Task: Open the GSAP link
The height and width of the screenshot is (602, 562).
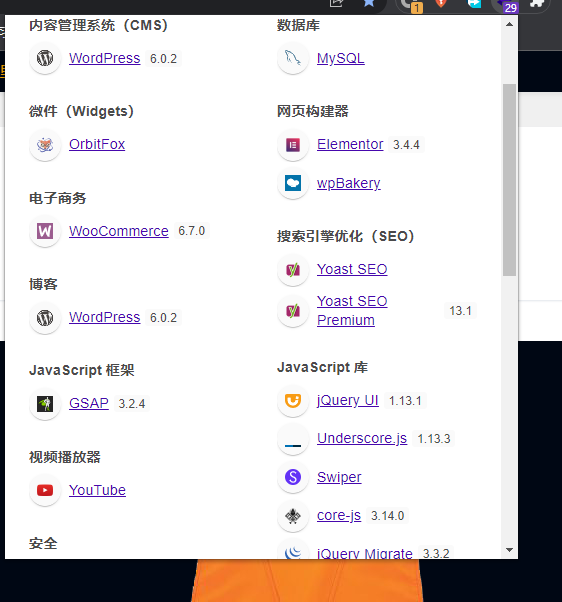Action: [x=89, y=404]
